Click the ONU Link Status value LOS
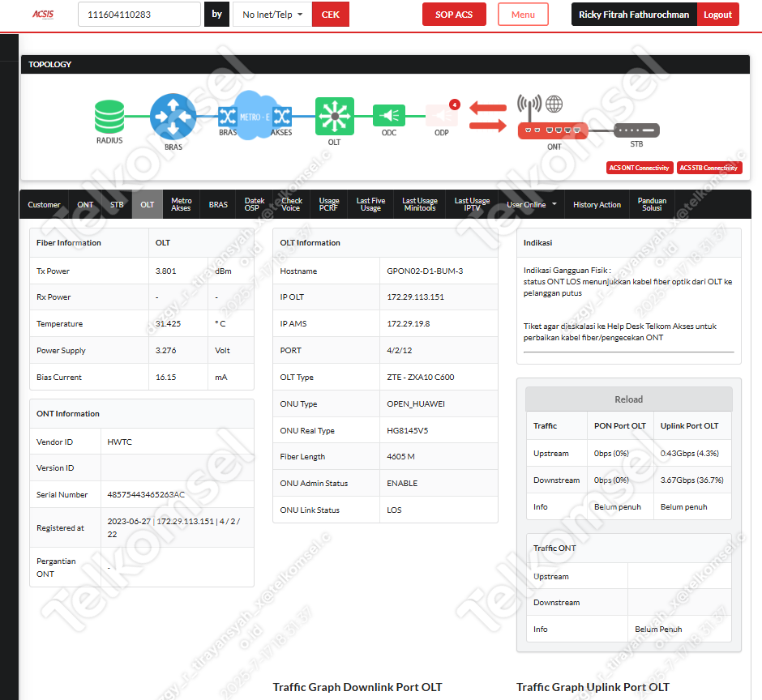762x700 pixels. tap(394, 510)
